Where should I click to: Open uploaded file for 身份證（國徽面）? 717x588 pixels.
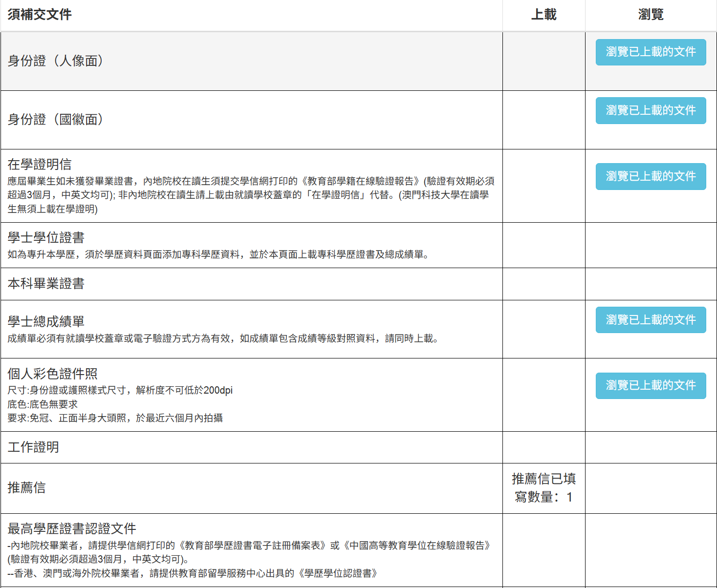651,110
